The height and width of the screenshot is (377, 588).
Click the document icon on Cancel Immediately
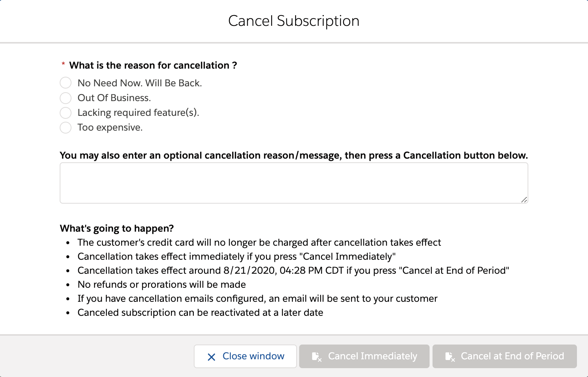[x=316, y=356]
